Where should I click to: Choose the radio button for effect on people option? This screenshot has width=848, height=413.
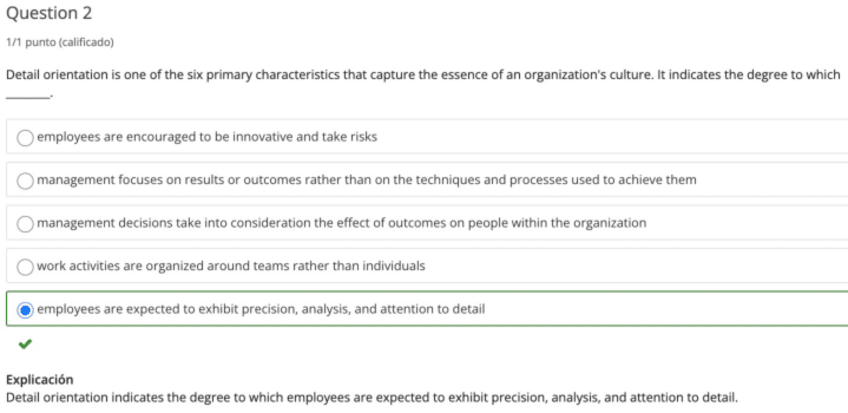26,223
